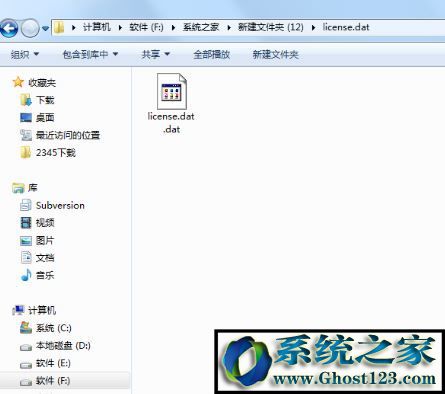
Task: Click the blue Back navigation arrow
Action: (x=9, y=28)
